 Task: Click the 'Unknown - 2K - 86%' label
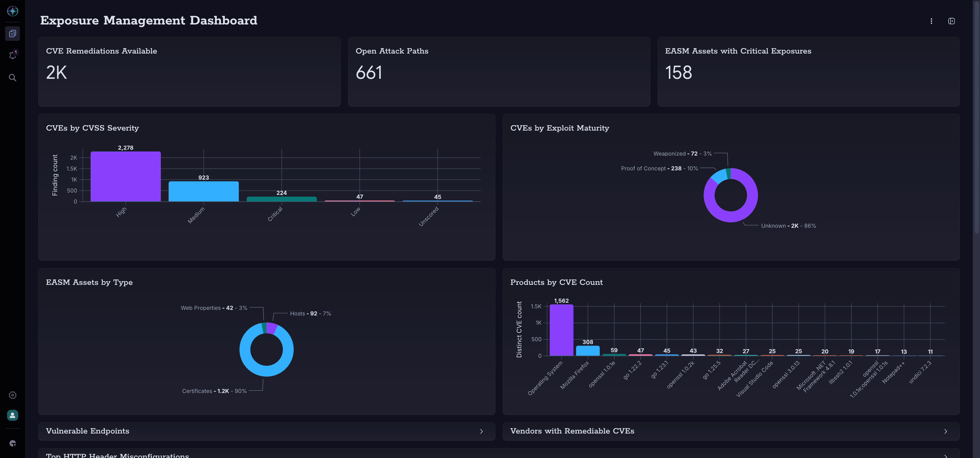[x=789, y=226]
